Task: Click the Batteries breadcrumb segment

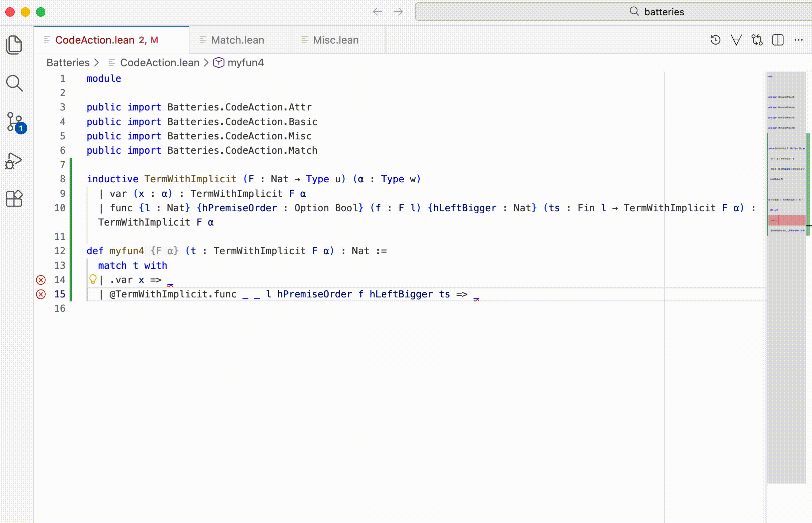Action: pos(68,63)
